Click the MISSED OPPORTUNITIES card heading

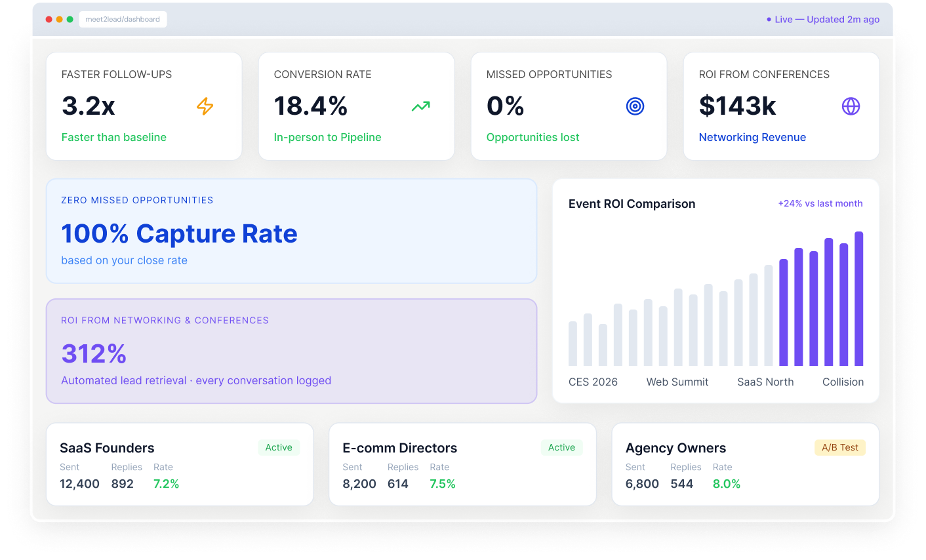pyautogui.click(x=549, y=75)
